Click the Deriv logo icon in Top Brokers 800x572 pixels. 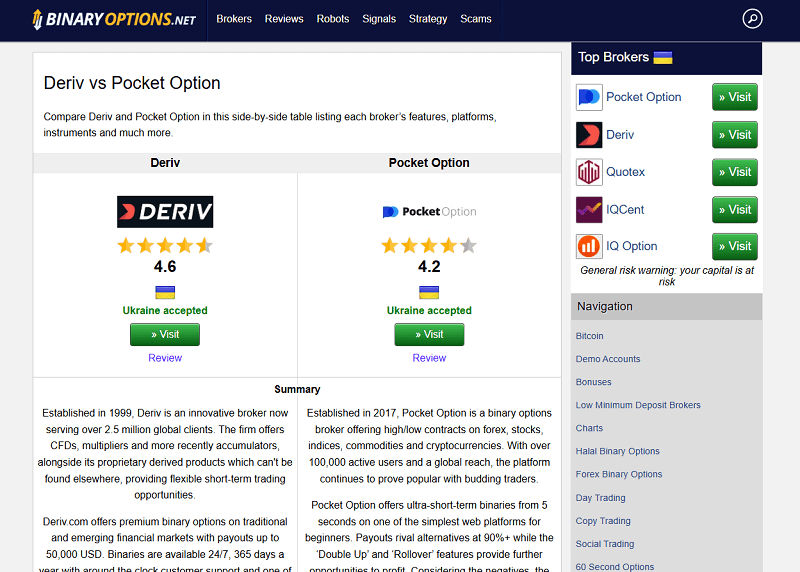point(589,135)
